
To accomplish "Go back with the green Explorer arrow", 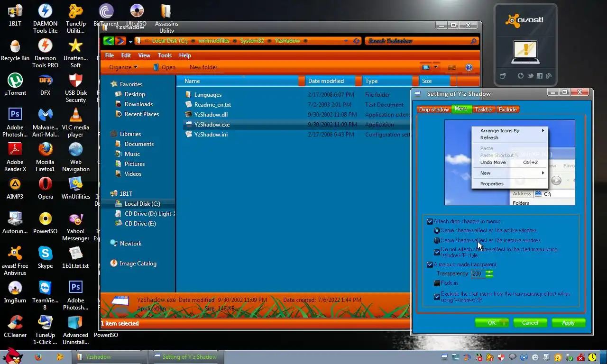I will coord(108,41).
